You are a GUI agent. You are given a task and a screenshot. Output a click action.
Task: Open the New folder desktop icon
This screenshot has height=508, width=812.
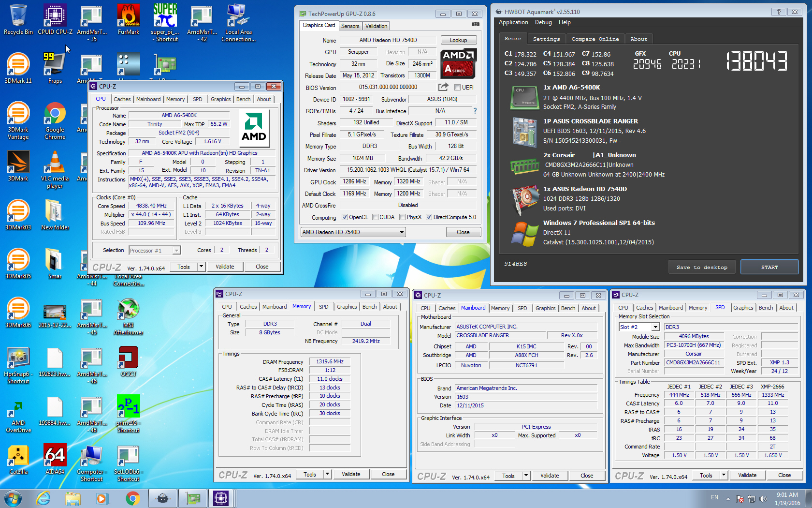[55, 215]
